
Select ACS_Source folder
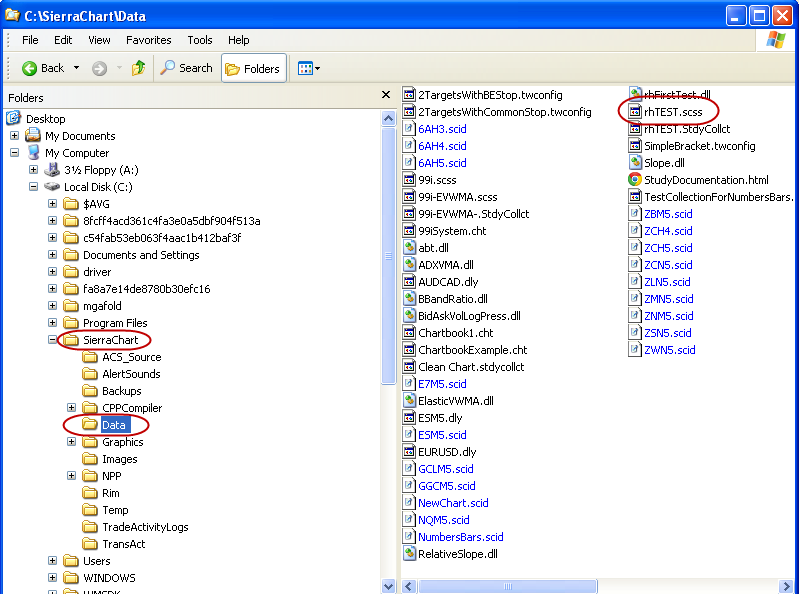131,357
